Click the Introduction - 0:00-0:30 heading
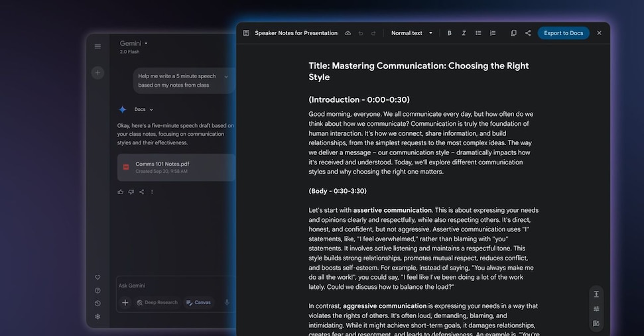 point(359,99)
